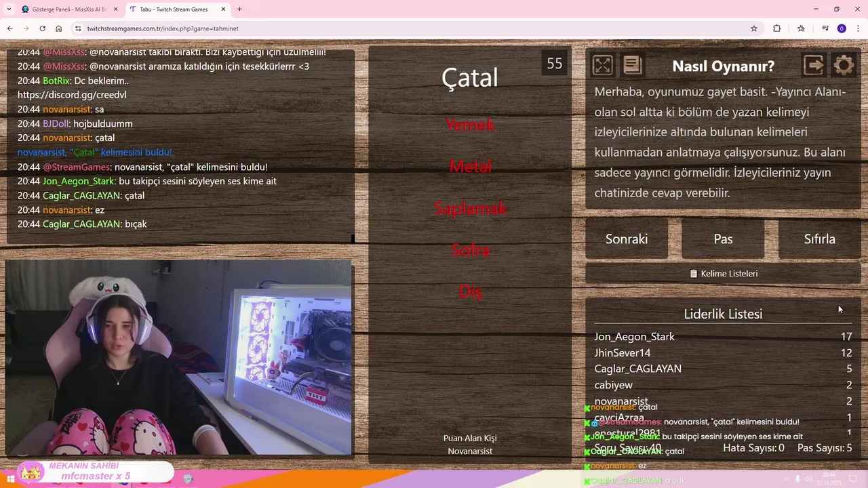Reload the Tabu page
This screenshot has height=488, width=868.
click(42, 28)
